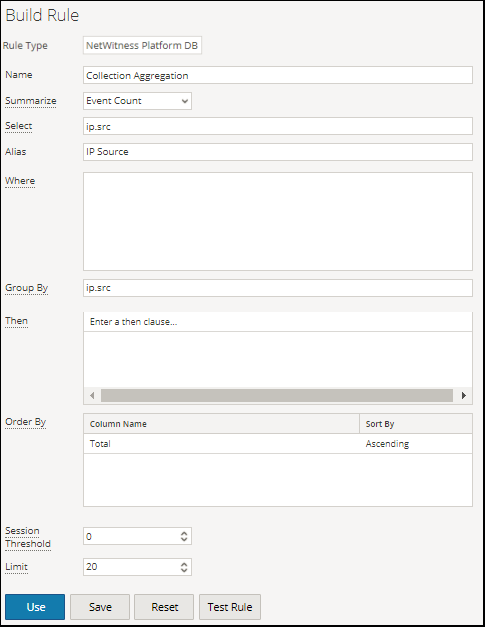Screen dimensions: 485x627
Task: Edit the Alias field IP Source
Action: coord(278,152)
